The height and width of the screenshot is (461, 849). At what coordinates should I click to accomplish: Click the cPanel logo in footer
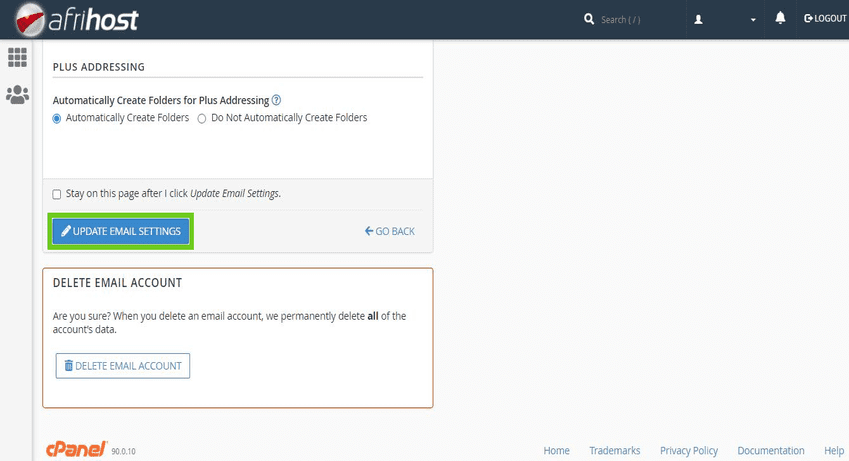[x=76, y=450]
